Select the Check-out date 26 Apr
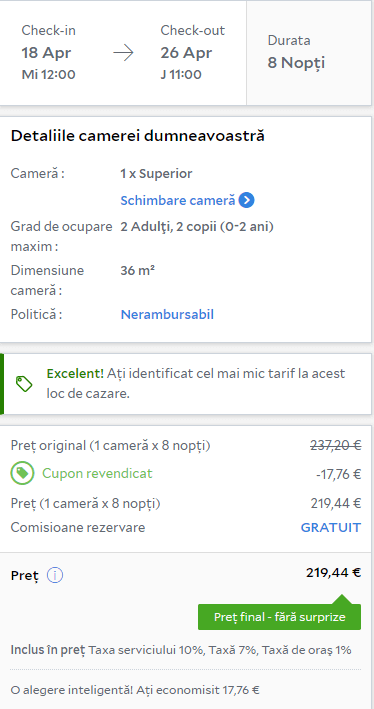This screenshot has width=374, height=709. [x=186, y=53]
